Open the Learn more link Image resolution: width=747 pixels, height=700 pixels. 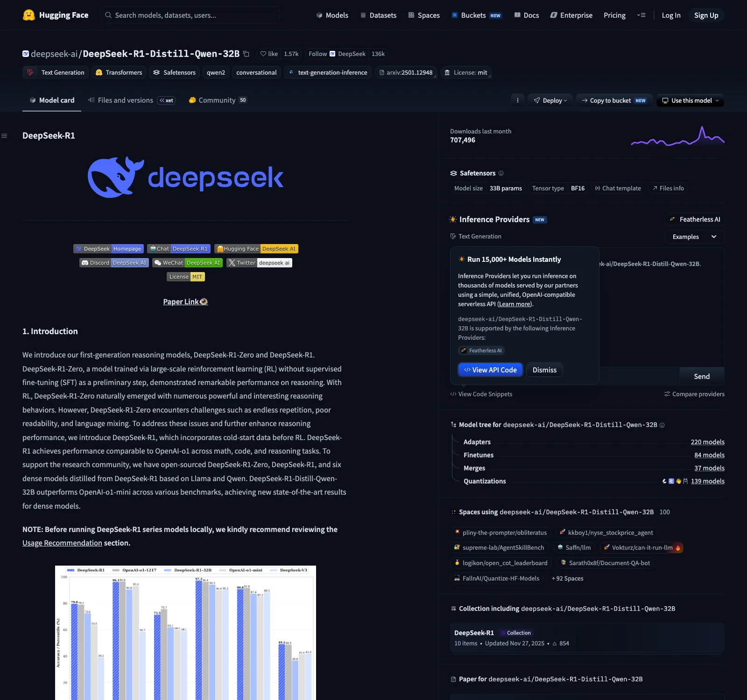pos(514,304)
